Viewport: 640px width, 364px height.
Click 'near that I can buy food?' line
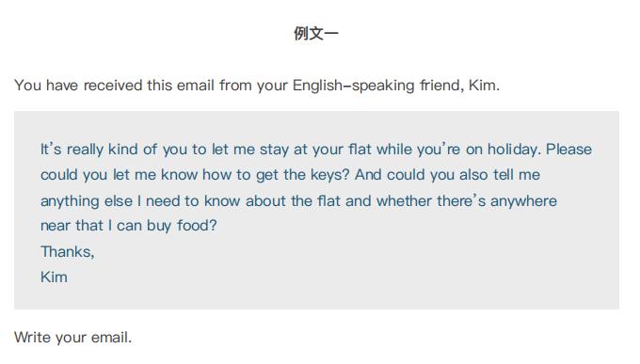pos(129,225)
